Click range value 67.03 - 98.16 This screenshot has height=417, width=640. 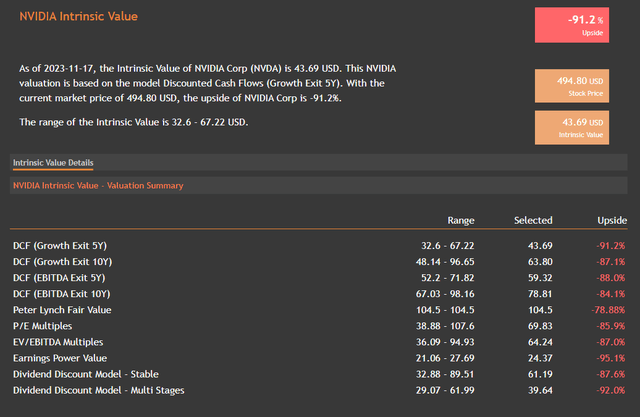tap(445, 294)
